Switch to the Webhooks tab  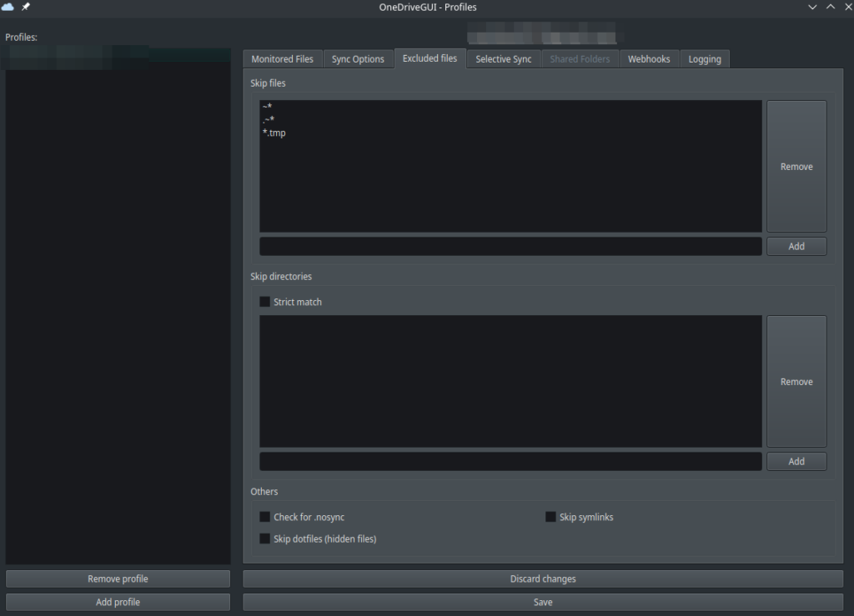(649, 59)
